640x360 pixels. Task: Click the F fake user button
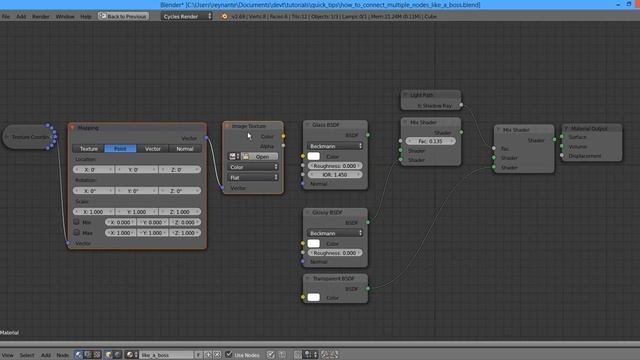point(198,355)
